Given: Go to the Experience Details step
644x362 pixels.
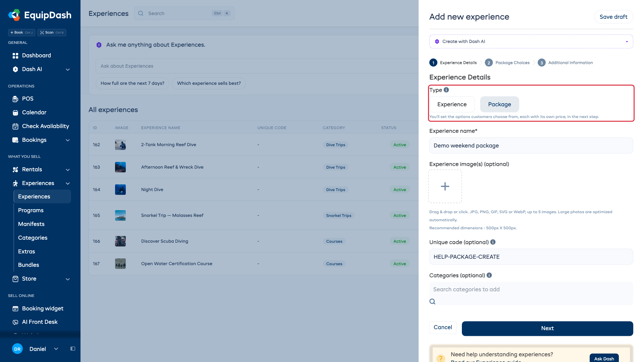Looking at the screenshot, I should [x=453, y=63].
